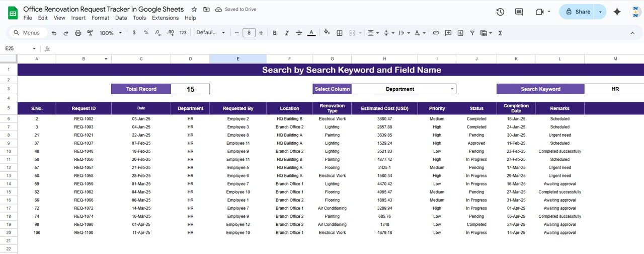This screenshot has height=254, width=644.
Task: Open the fill color picker
Action: click(327, 33)
